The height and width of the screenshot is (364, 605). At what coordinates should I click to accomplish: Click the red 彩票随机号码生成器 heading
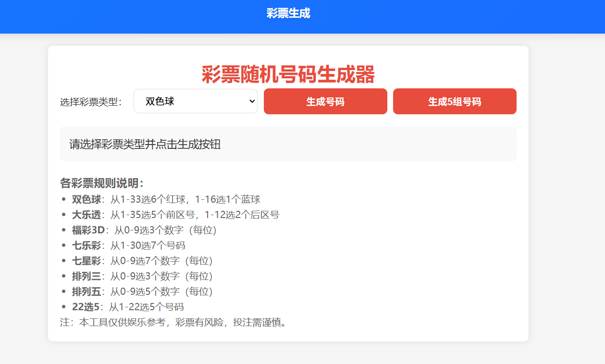point(288,75)
